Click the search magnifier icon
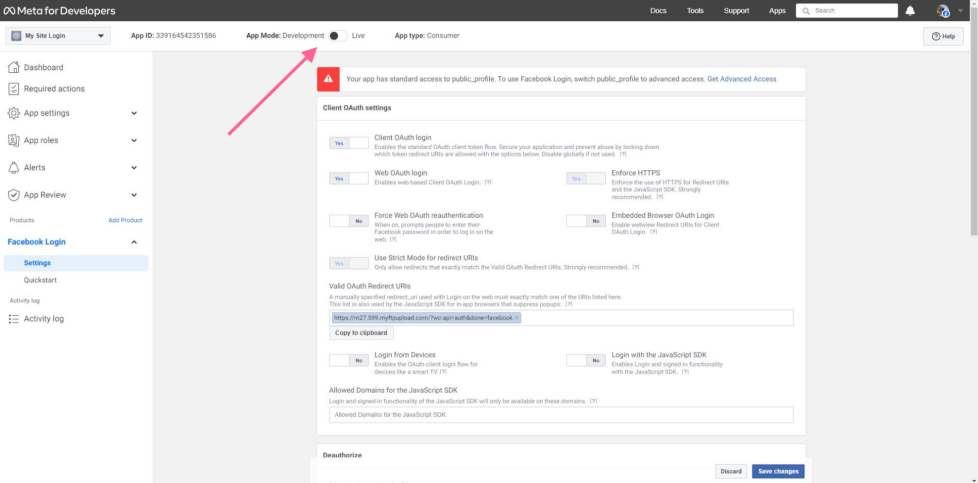This screenshot has height=483, width=978. point(806,11)
